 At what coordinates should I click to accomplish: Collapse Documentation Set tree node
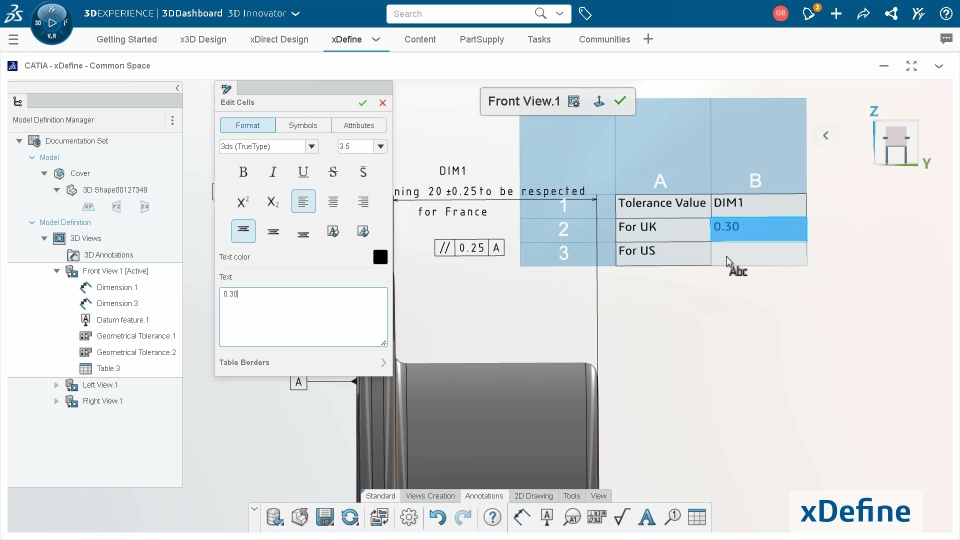19,141
